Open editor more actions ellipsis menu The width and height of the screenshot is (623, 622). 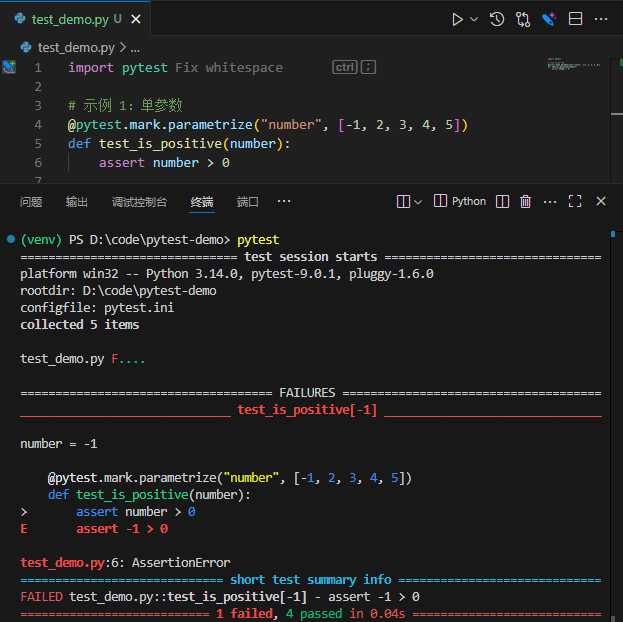pos(600,19)
